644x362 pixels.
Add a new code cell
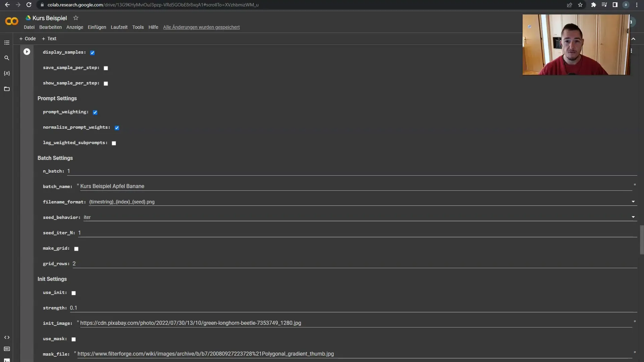[28, 39]
